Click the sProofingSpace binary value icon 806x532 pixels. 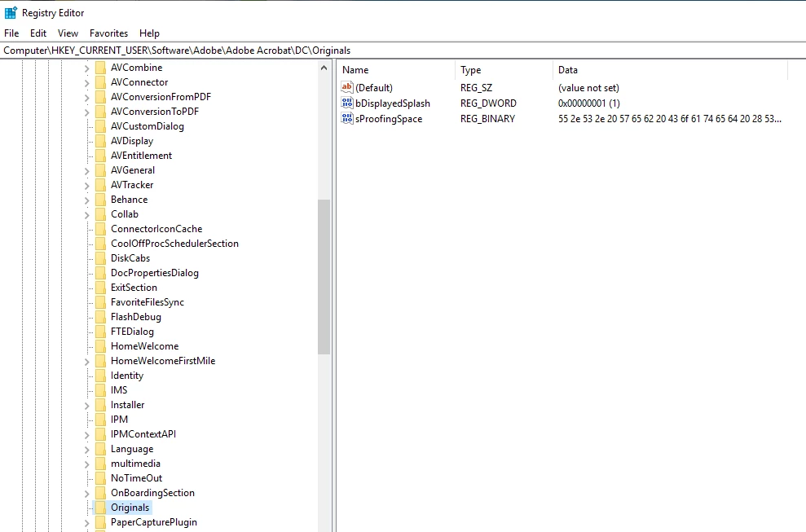point(347,118)
